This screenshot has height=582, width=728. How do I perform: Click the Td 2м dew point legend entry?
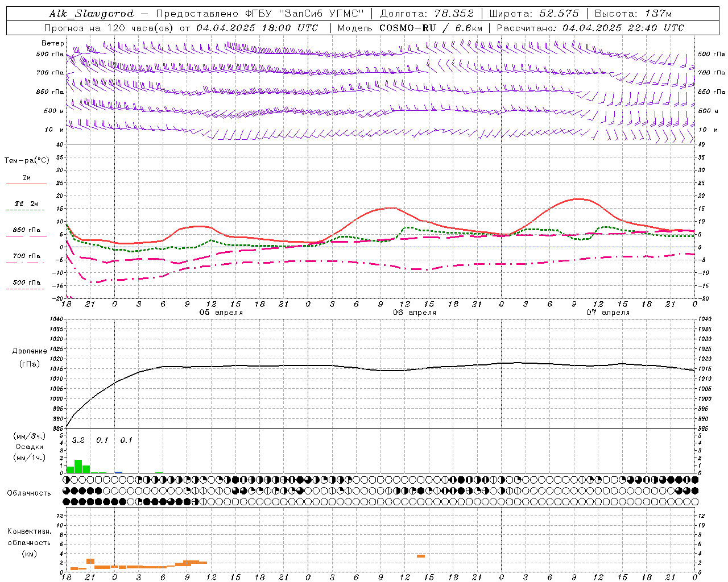click(x=26, y=203)
